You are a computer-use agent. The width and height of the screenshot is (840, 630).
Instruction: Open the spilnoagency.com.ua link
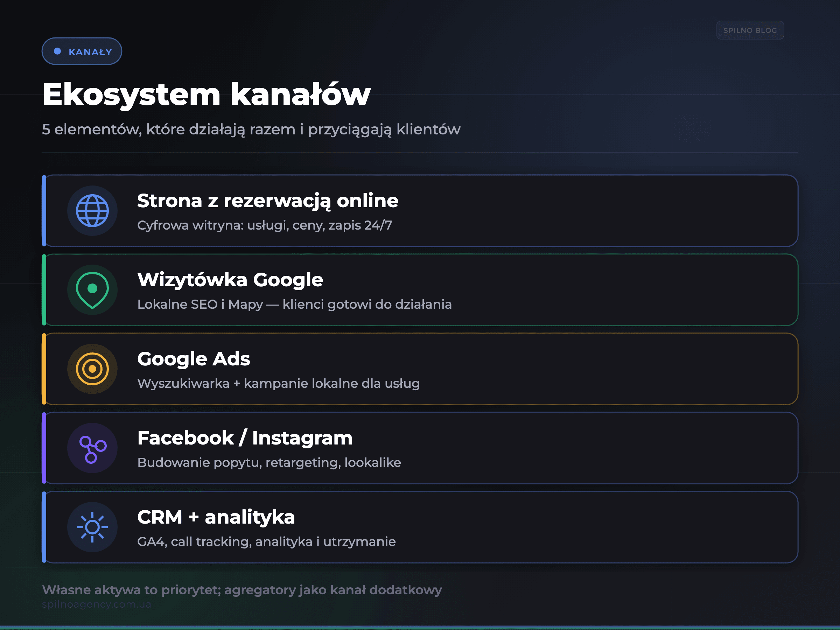pyautogui.click(x=97, y=604)
